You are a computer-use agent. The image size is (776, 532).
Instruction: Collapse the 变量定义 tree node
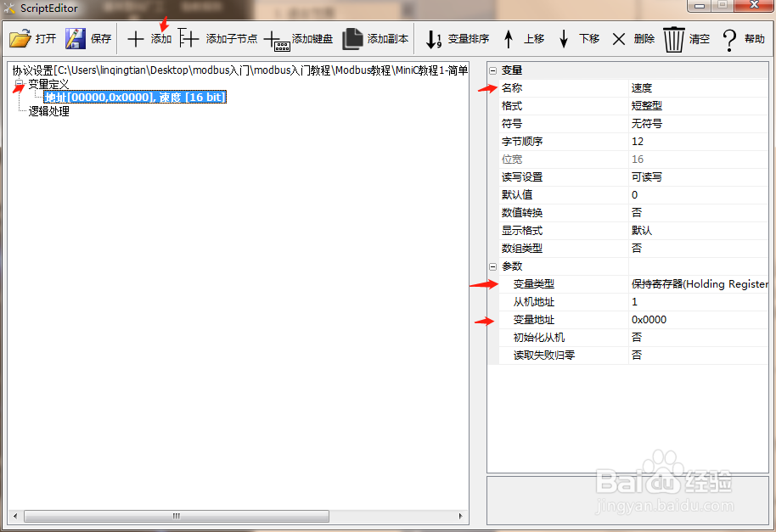coord(19,84)
